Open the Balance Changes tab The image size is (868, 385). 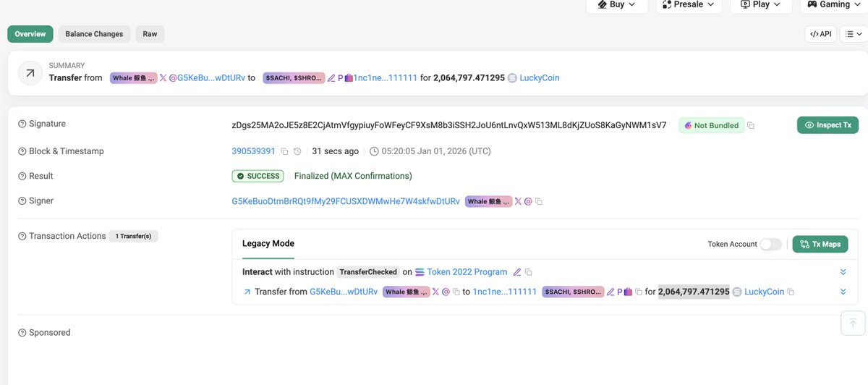pos(94,34)
